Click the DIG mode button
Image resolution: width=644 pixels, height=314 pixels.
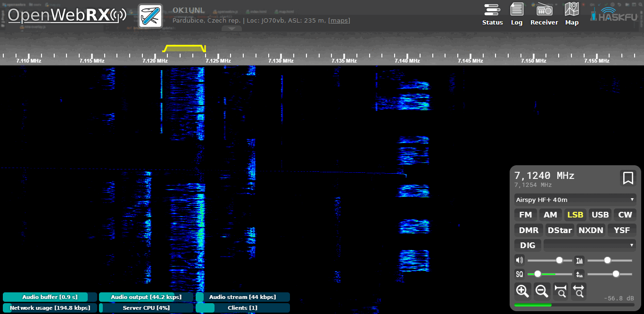(x=528, y=245)
